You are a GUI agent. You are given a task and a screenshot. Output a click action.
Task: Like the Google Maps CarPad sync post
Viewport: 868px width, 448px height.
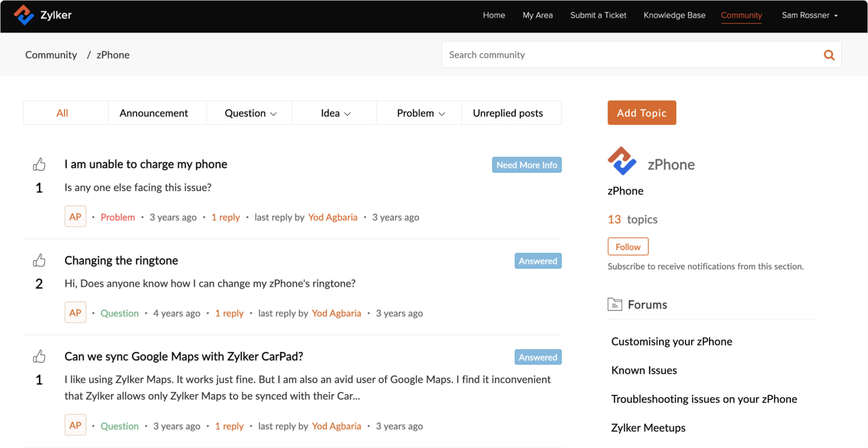pyautogui.click(x=39, y=356)
